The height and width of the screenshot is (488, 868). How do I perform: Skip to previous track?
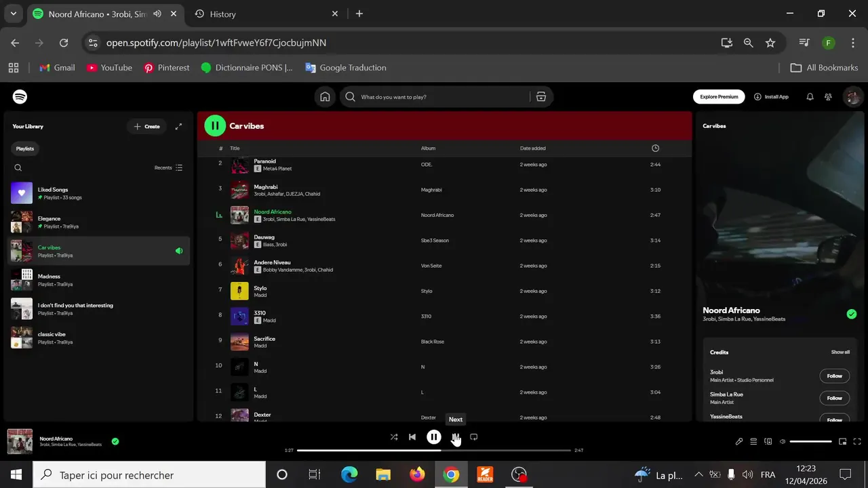tap(412, 437)
